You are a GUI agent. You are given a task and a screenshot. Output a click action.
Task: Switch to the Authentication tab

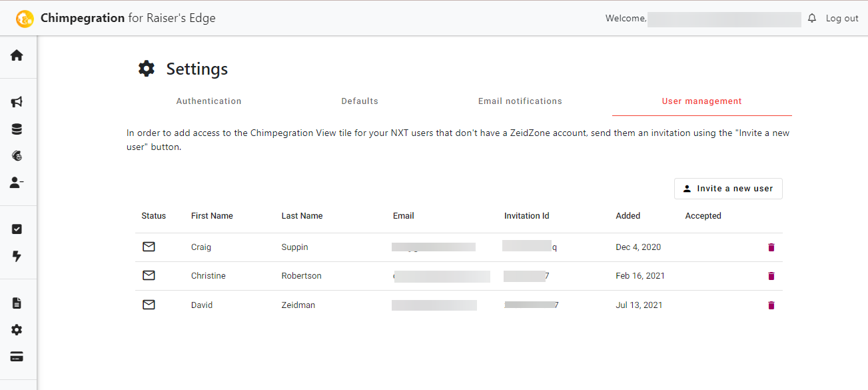[209, 101]
